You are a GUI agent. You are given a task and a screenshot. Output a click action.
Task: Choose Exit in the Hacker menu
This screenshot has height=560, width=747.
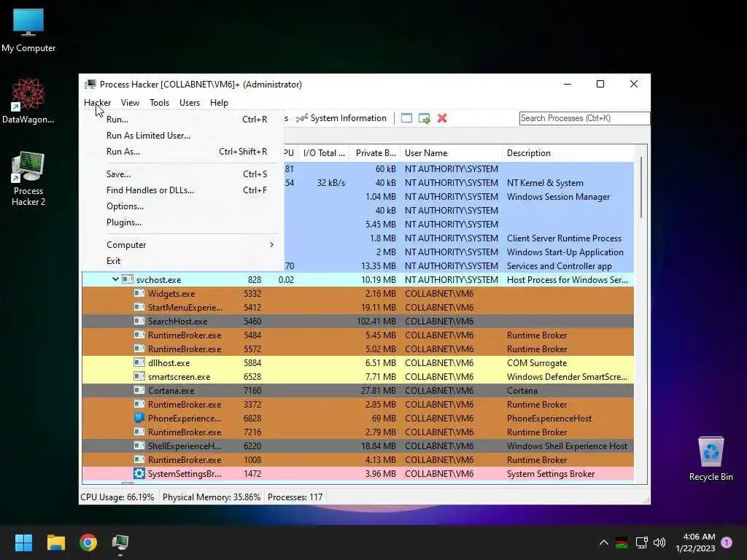coord(183,261)
